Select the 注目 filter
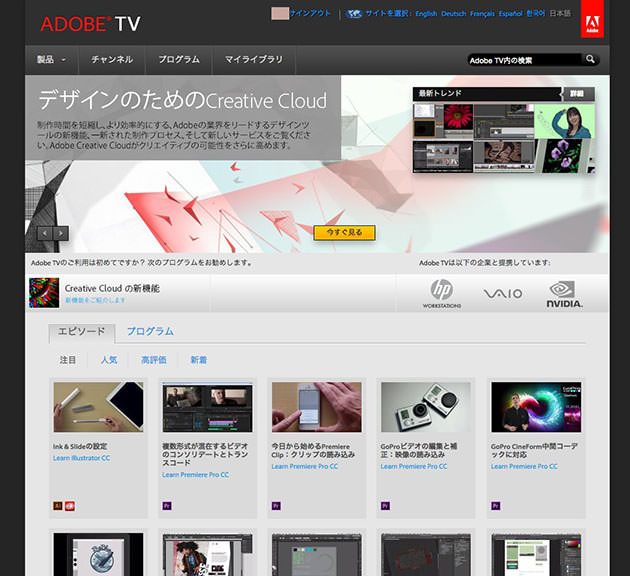This screenshot has height=576, width=630. [68, 360]
